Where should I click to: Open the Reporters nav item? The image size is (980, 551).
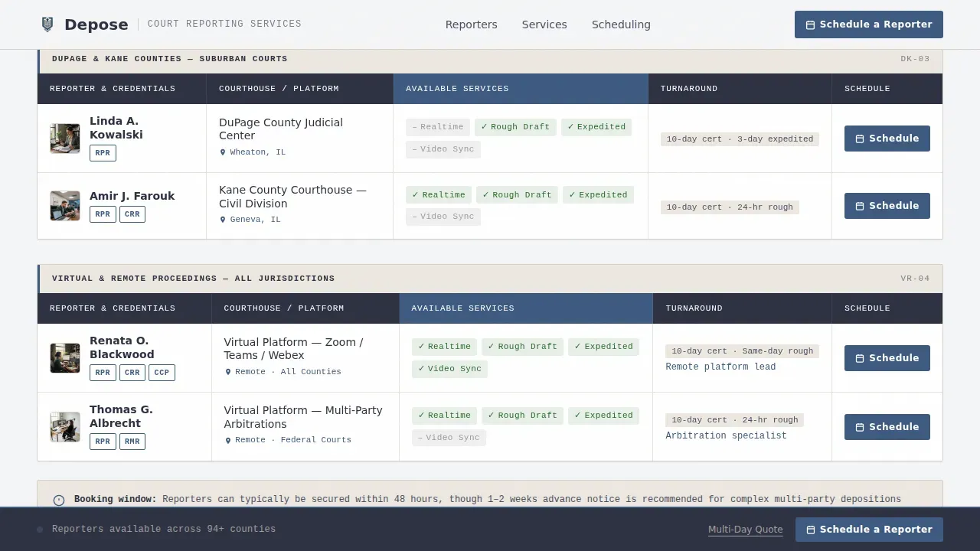pos(472,24)
